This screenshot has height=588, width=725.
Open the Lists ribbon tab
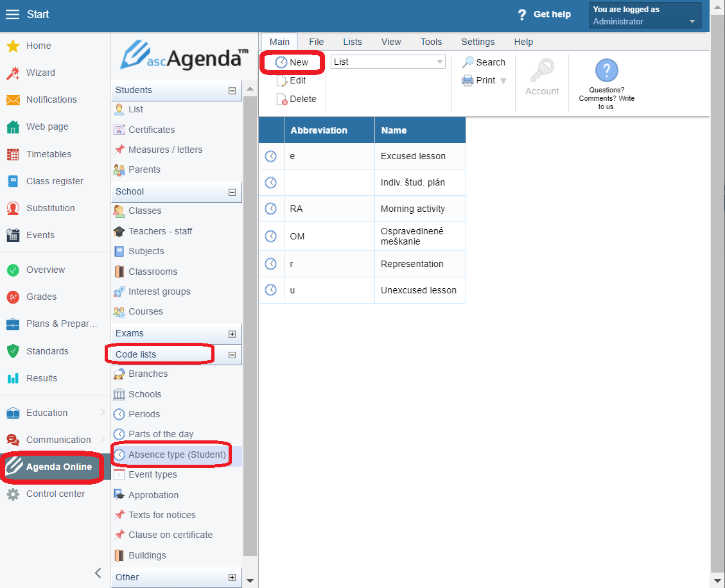(353, 42)
